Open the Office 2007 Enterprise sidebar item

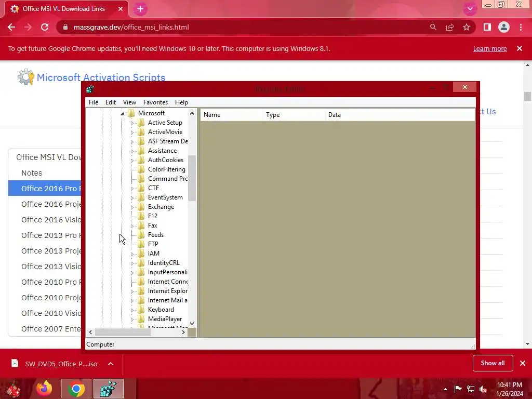click(x=51, y=329)
